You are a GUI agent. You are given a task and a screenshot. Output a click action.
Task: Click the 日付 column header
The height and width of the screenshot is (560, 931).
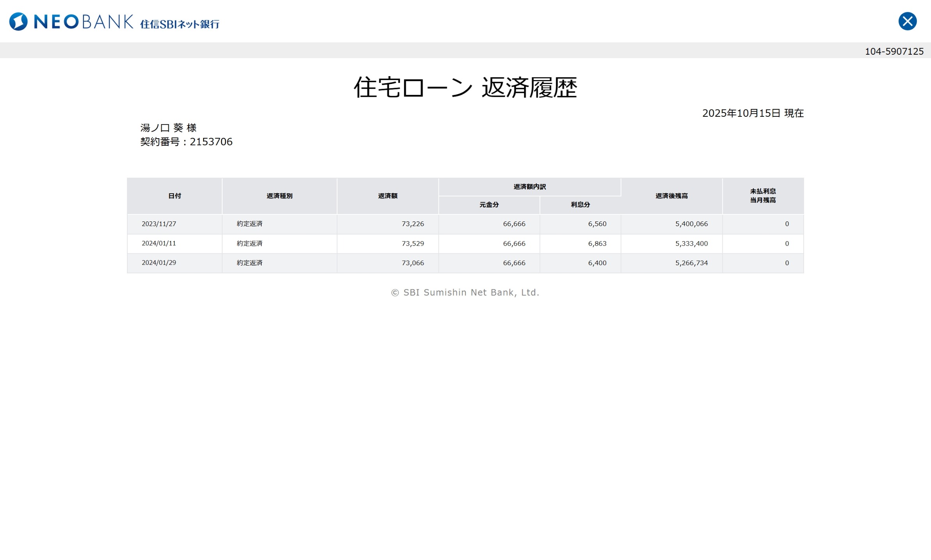point(175,196)
